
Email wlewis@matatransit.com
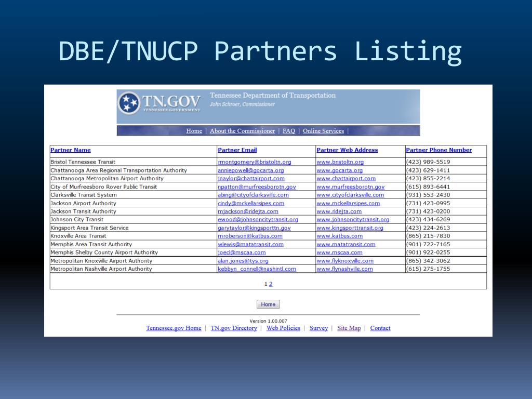[x=251, y=244]
